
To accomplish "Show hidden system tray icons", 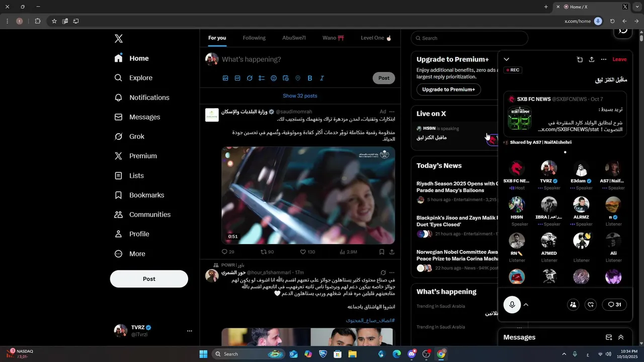I will (x=563, y=354).
